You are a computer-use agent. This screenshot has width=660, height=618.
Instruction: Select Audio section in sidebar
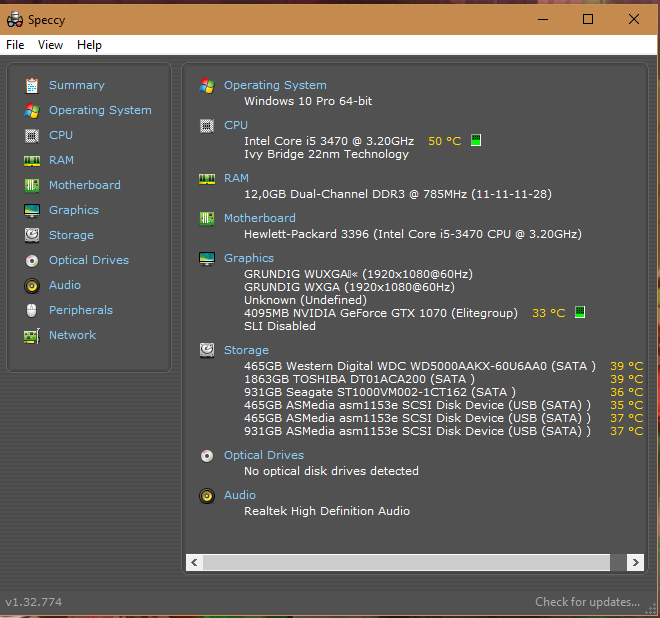64,285
